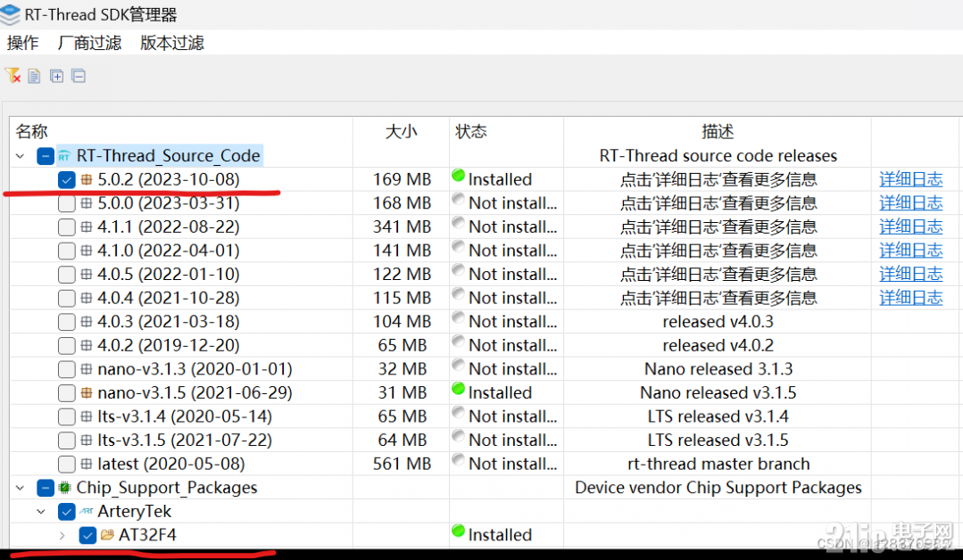Screen dimensions: 963x560
Task: Click the package icon beside nano-v3.1.5
Action: point(87,392)
